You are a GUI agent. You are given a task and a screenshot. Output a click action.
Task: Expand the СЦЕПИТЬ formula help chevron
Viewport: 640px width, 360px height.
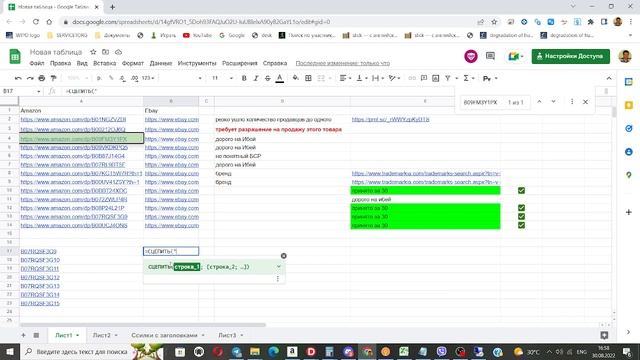click(279, 267)
